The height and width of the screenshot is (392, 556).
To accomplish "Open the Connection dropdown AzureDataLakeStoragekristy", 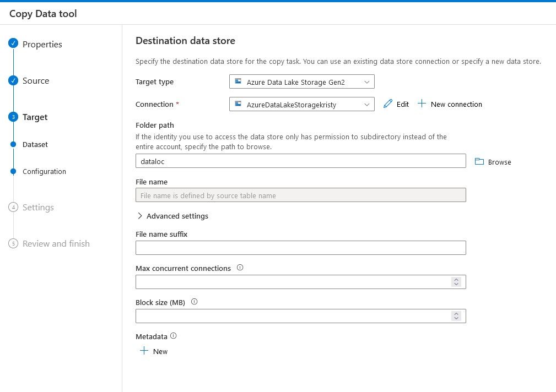I will click(301, 104).
